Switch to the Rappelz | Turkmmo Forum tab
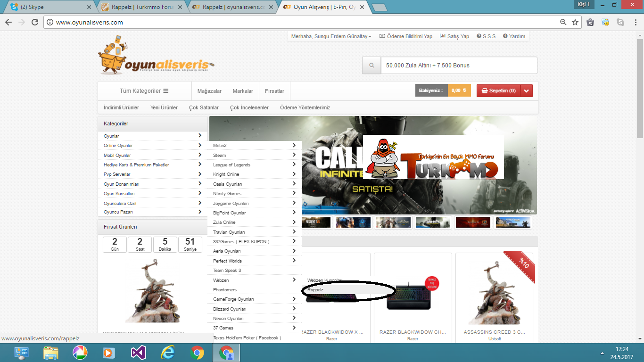The image size is (644, 362). click(141, 7)
